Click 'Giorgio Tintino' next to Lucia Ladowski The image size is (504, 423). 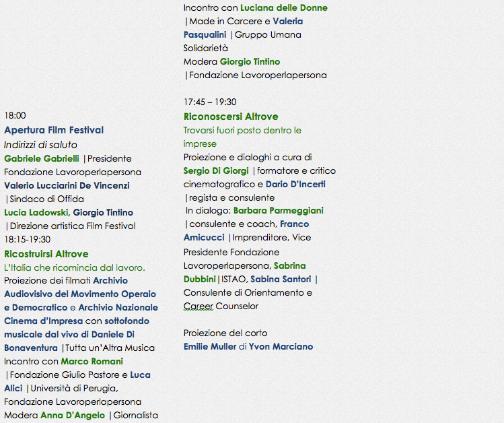click(103, 213)
